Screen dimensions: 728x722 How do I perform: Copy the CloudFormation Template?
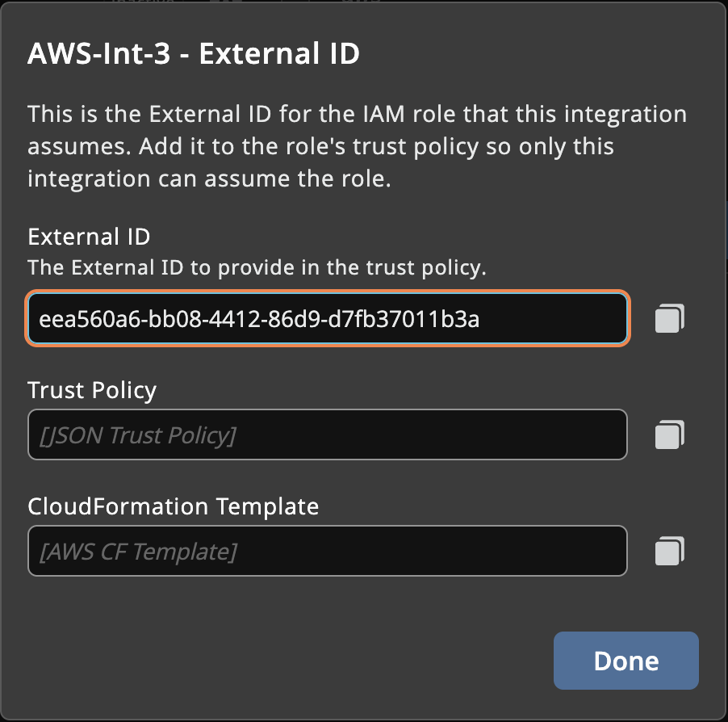pos(670,551)
